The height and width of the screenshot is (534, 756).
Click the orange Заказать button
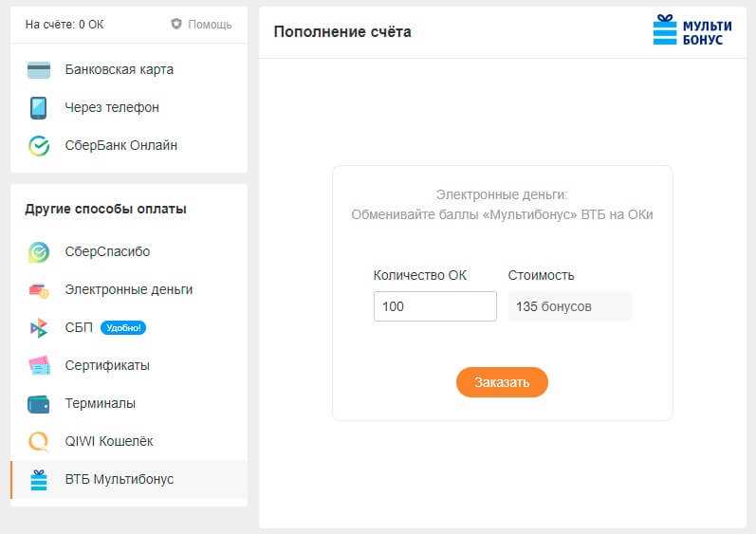[502, 382]
